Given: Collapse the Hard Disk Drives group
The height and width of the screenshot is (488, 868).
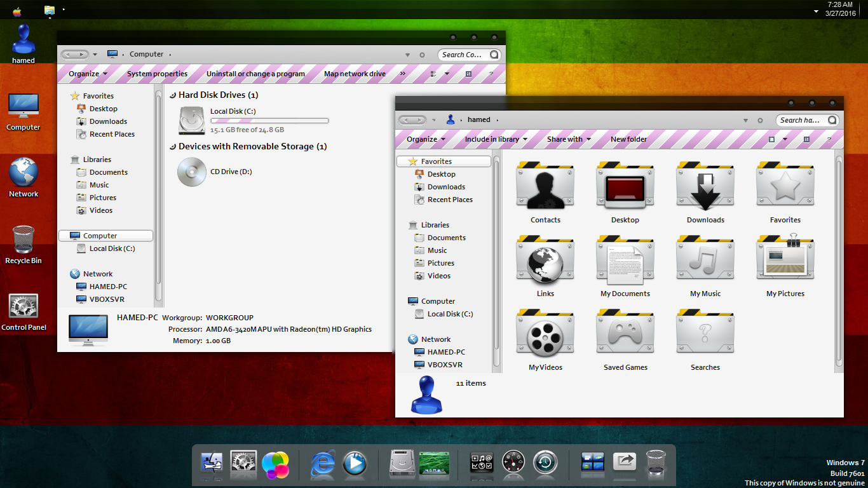Looking at the screenshot, I should [173, 95].
